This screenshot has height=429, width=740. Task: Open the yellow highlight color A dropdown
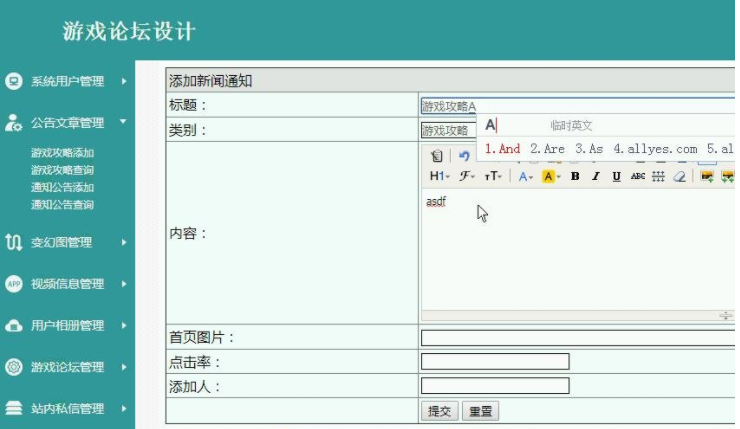coord(550,177)
